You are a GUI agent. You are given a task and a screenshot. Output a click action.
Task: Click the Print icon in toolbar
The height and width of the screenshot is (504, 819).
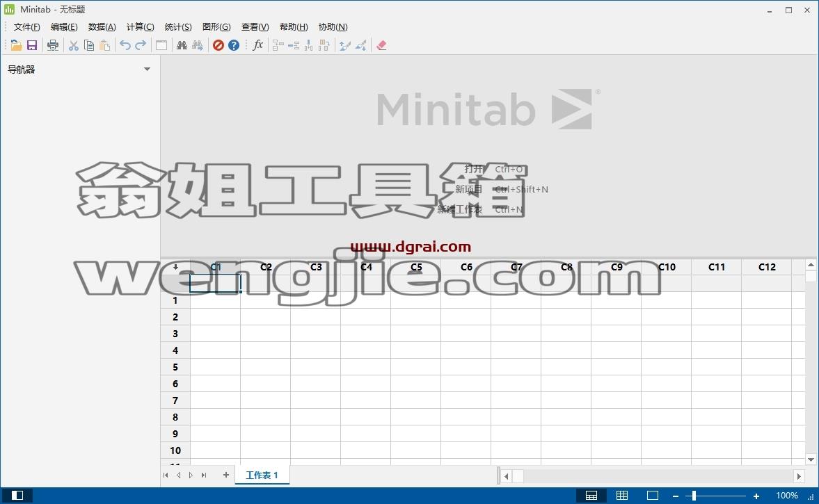point(53,45)
